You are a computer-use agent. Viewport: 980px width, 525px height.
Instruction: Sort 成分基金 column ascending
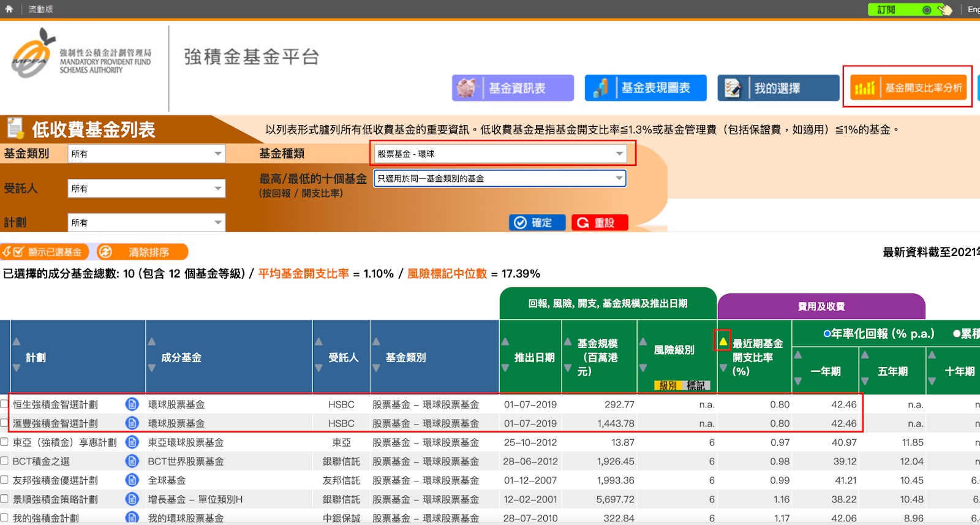click(152, 342)
